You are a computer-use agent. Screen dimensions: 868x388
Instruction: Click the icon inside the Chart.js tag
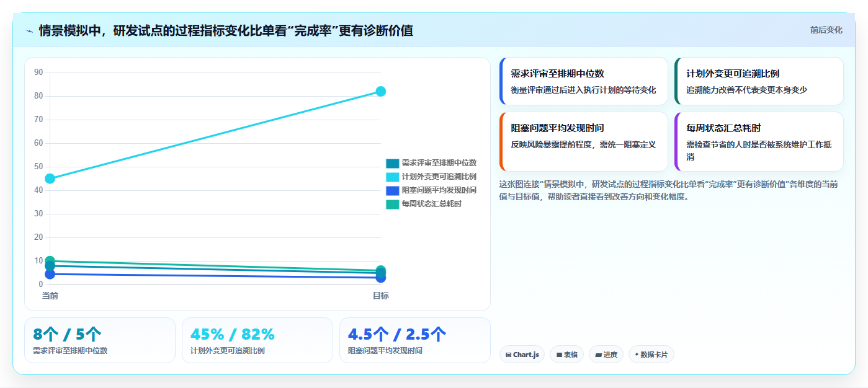click(509, 355)
